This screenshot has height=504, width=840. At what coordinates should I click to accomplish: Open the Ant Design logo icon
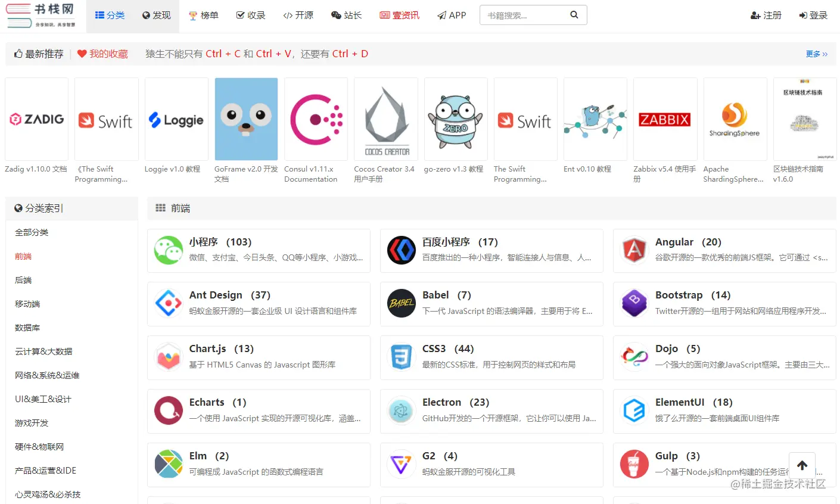click(169, 303)
